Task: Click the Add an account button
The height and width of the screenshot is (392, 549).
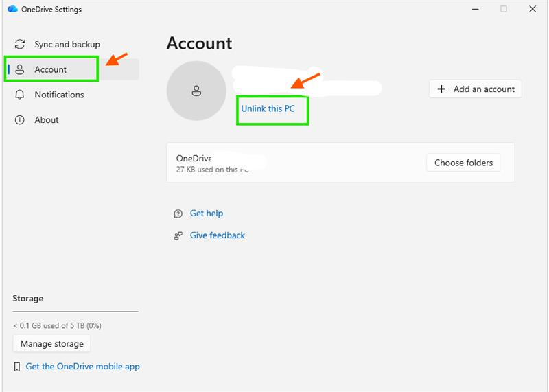Action: click(x=475, y=89)
